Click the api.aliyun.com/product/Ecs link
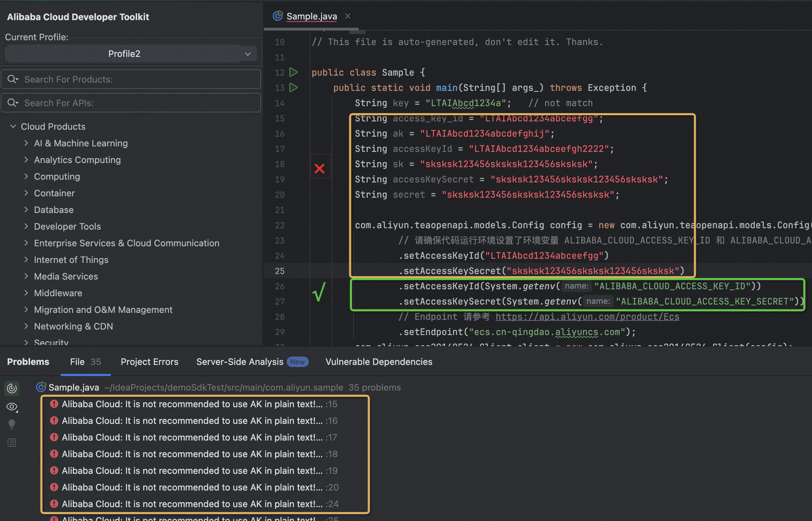The image size is (812, 521). (x=587, y=317)
